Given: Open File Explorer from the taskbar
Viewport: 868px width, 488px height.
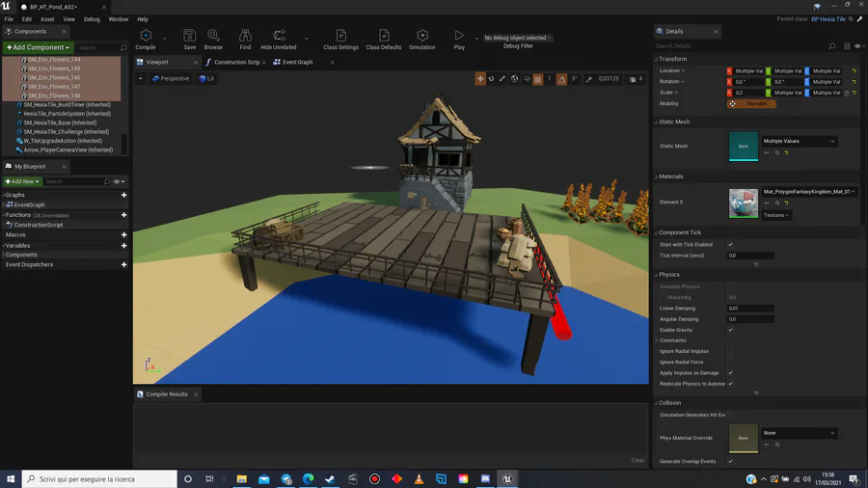Looking at the screenshot, I should [x=241, y=478].
